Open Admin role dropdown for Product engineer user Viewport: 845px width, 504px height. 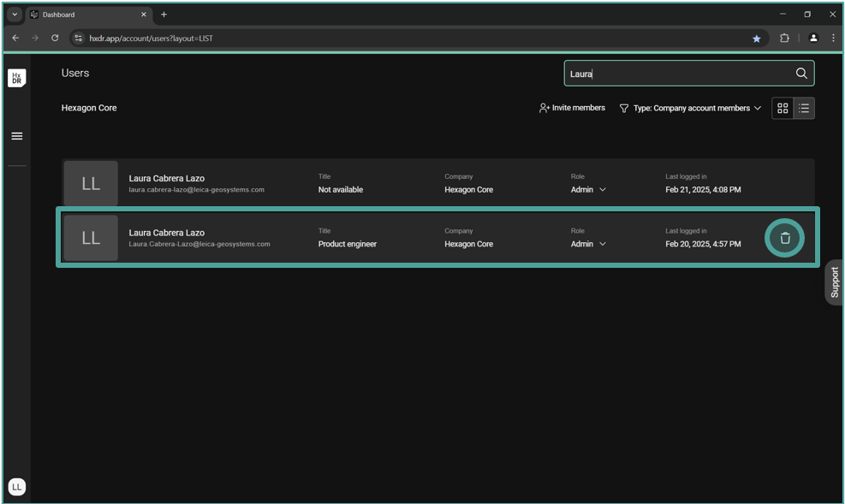click(x=588, y=244)
